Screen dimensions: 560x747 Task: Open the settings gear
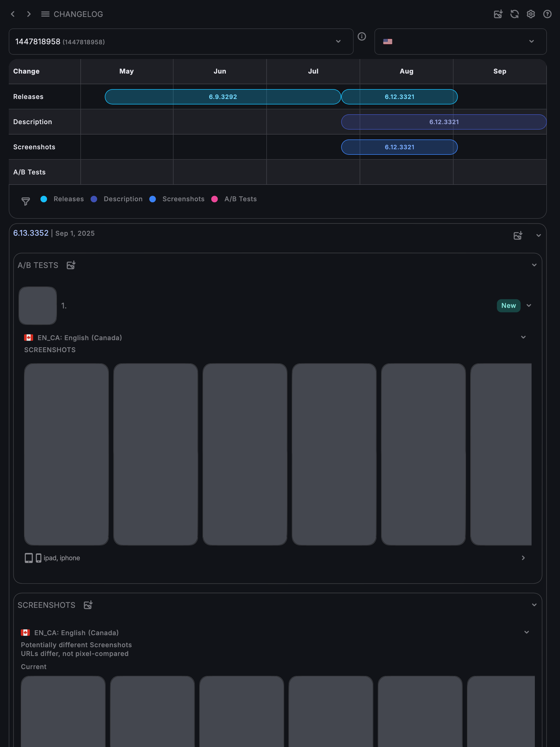[531, 14]
